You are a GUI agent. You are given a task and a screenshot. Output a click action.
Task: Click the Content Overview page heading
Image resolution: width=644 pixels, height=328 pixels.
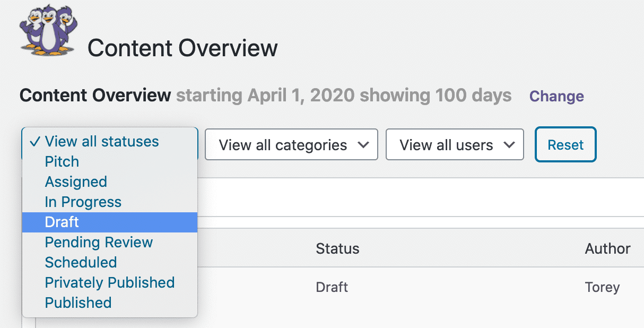[182, 48]
